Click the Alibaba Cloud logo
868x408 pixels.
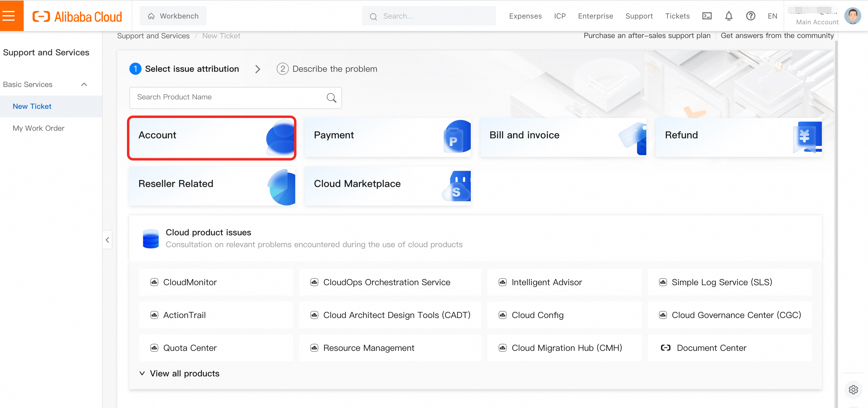77,16
